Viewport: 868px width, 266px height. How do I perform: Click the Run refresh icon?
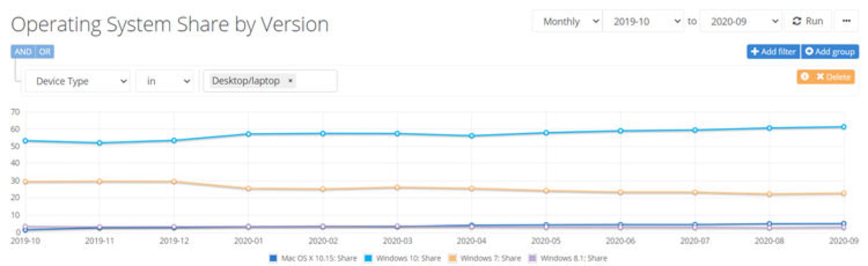click(x=797, y=21)
